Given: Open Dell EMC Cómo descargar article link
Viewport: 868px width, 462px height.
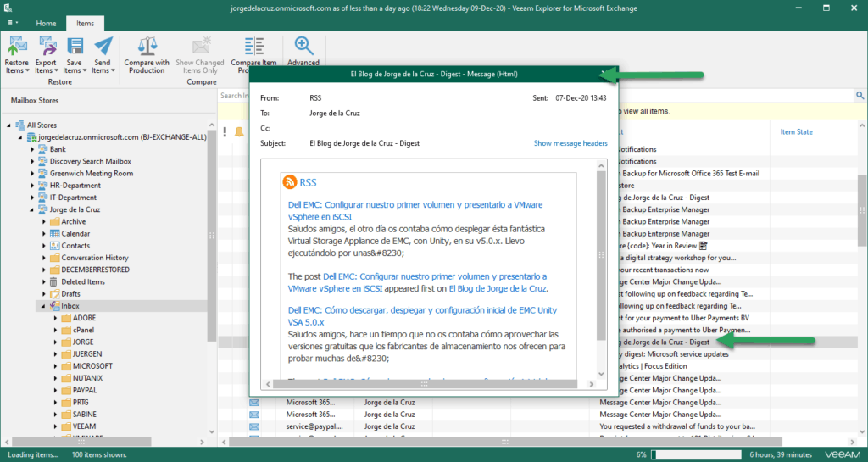Looking at the screenshot, I should tap(422, 316).
